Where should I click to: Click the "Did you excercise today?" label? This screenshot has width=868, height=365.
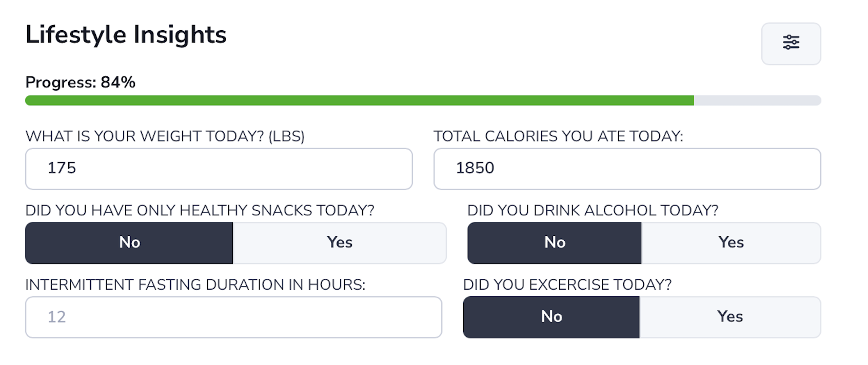click(567, 285)
